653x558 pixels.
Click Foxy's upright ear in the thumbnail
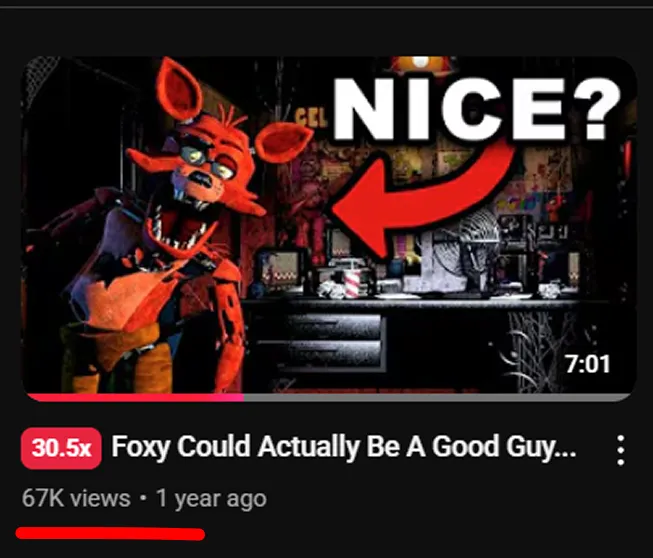tap(178, 88)
